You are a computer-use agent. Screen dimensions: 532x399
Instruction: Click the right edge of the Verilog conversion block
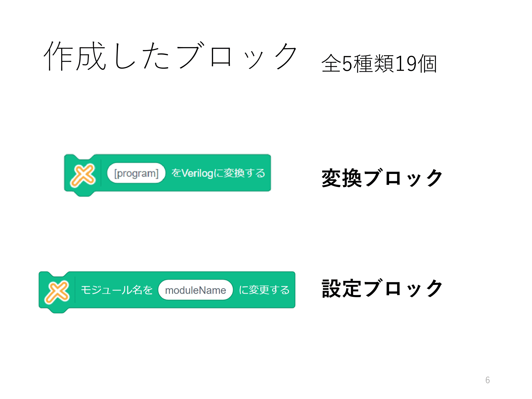[270, 173]
